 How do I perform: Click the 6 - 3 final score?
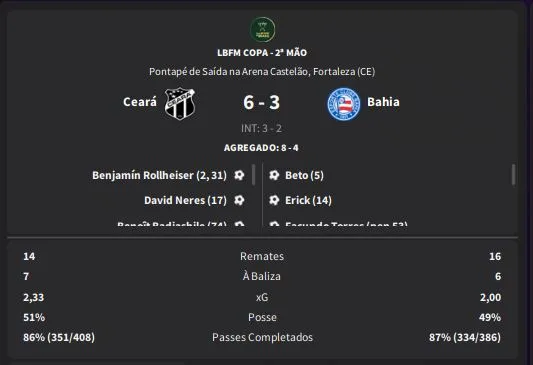click(261, 102)
